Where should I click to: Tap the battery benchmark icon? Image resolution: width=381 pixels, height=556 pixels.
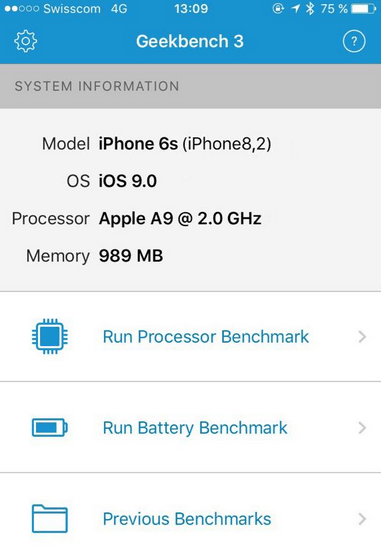50,428
